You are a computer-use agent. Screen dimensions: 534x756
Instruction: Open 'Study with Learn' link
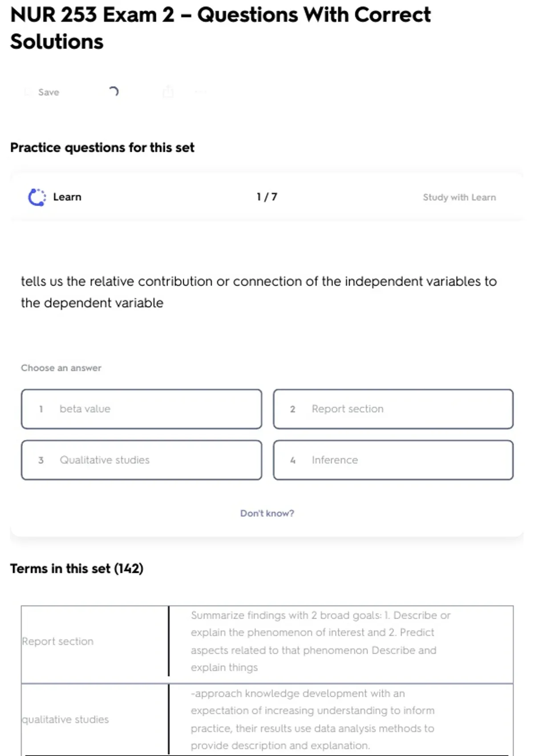click(459, 197)
